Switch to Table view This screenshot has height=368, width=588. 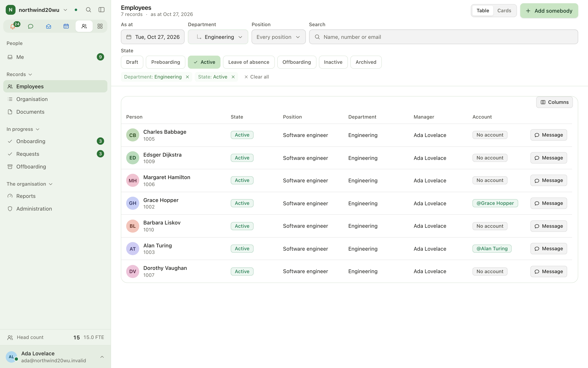click(x=483, y=11)
